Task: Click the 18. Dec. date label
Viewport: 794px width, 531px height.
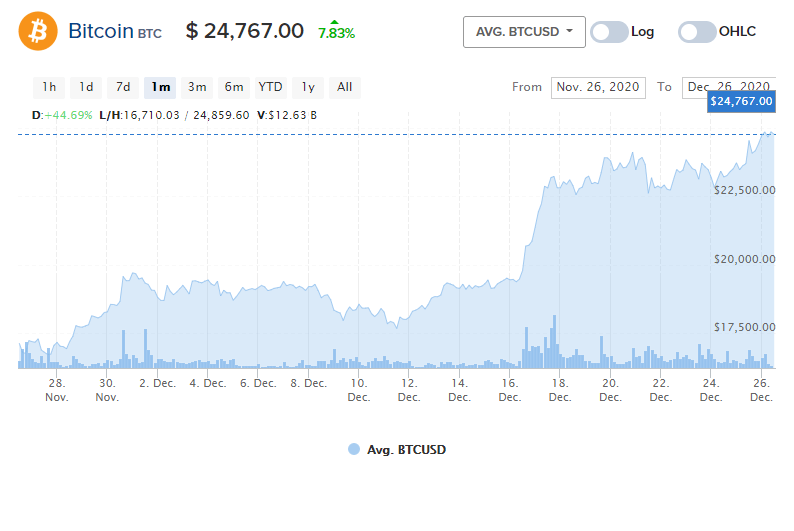Action: 560,390
